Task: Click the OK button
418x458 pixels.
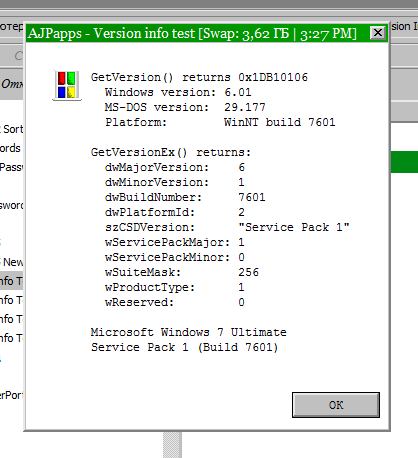Action: [336, 405]
